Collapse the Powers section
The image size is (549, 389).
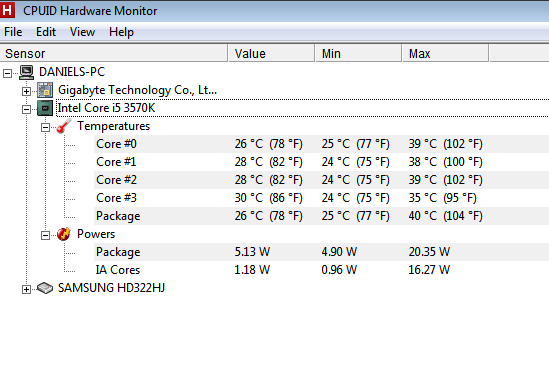[x=45, y=235]
